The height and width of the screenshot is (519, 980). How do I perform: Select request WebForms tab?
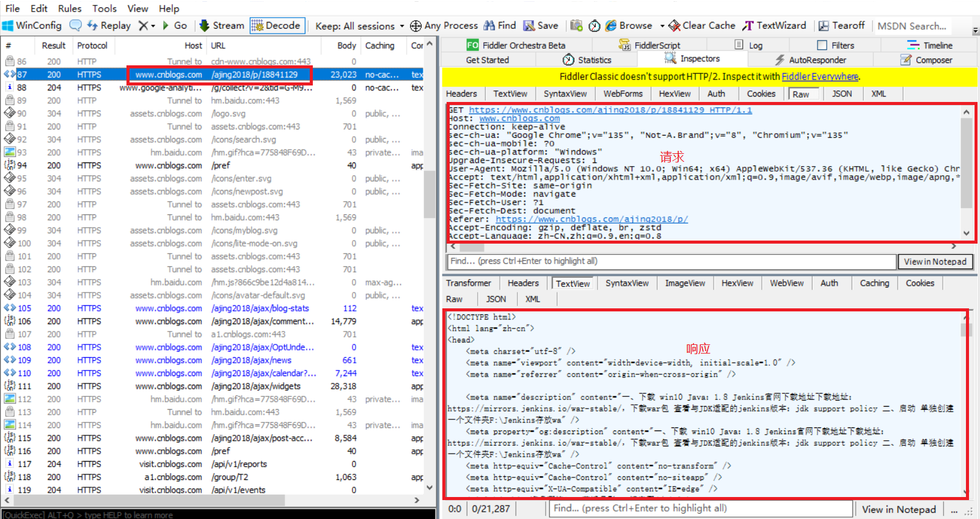[x=623, y=93]
